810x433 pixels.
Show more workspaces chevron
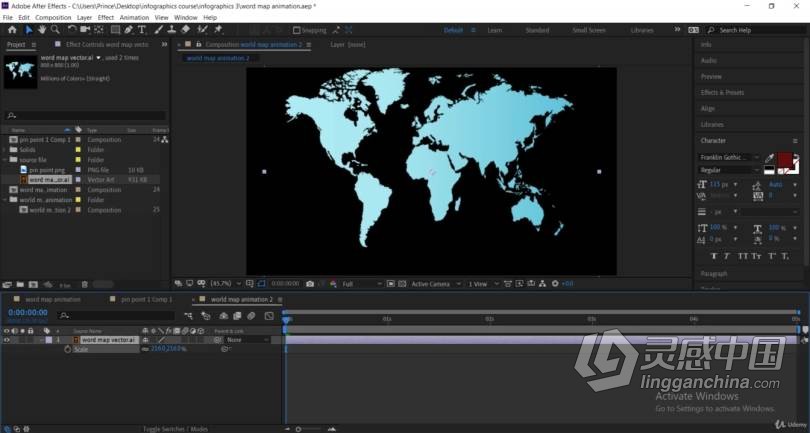[677, 29]
